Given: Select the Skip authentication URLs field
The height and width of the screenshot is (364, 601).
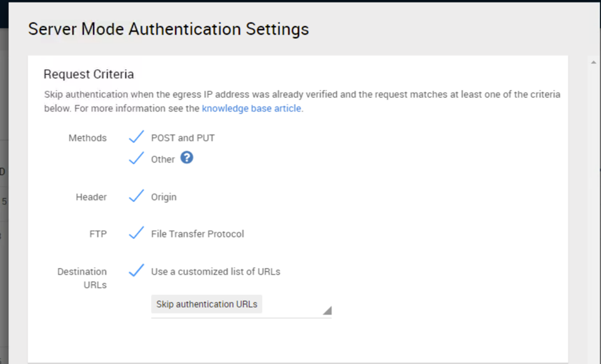Looking at the screenshot, I should click(207, 304).
